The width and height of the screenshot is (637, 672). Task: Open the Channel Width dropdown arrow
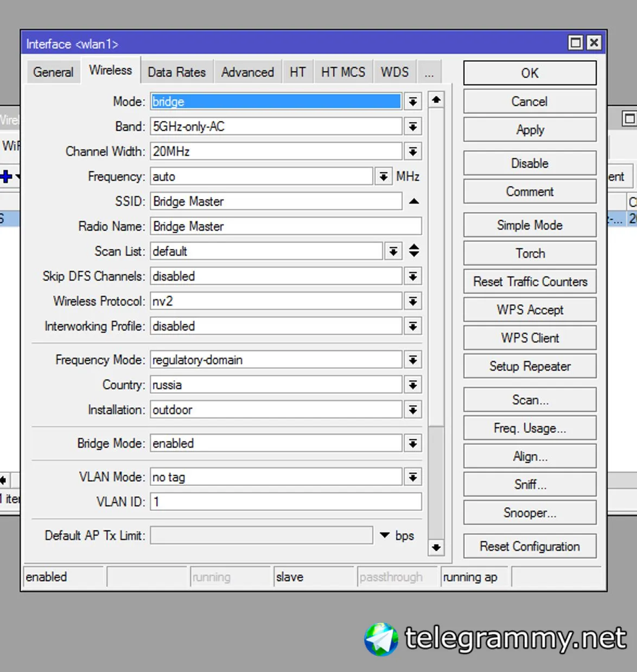pos(413,151)
